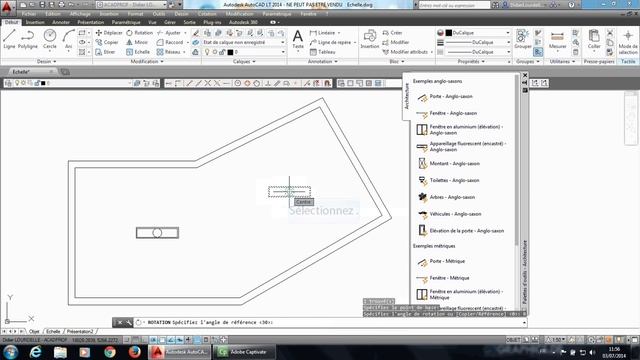Toggle the group selection button in Groupes
The width and height of the screenshot is (640, 360).
538,52
